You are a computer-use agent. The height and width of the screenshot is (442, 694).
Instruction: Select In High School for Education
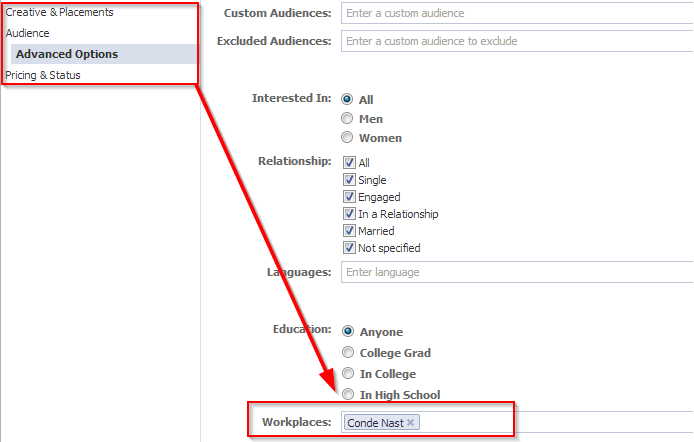348,394
